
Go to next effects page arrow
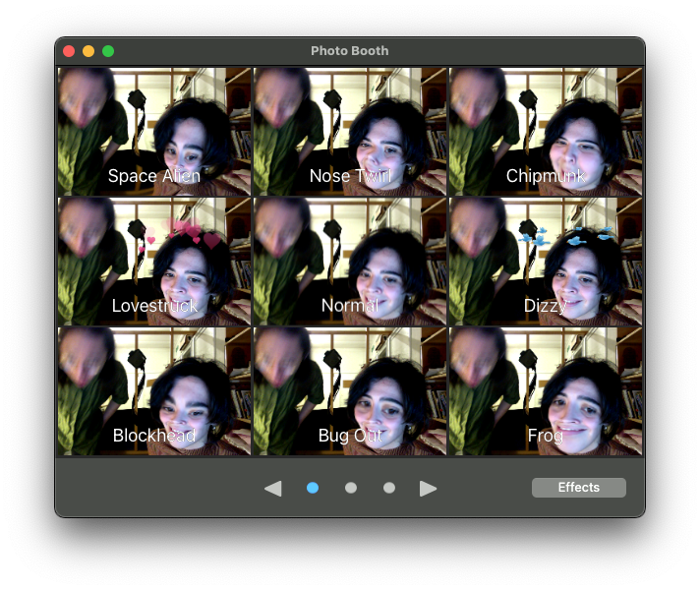(x=428, y=488)
